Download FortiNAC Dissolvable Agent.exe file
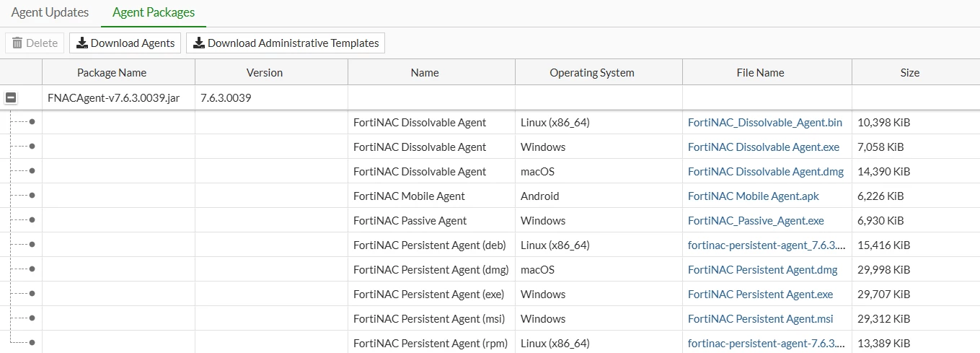 [x=764, y=147]
